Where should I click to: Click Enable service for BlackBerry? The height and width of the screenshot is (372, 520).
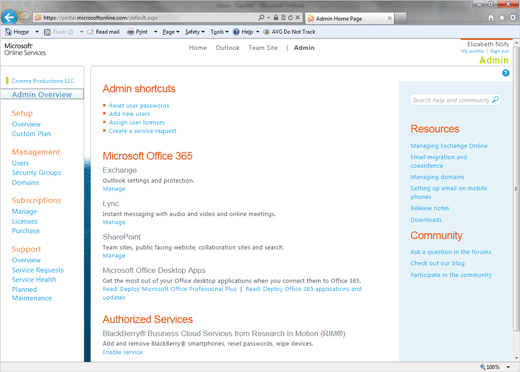pos(122,352)
